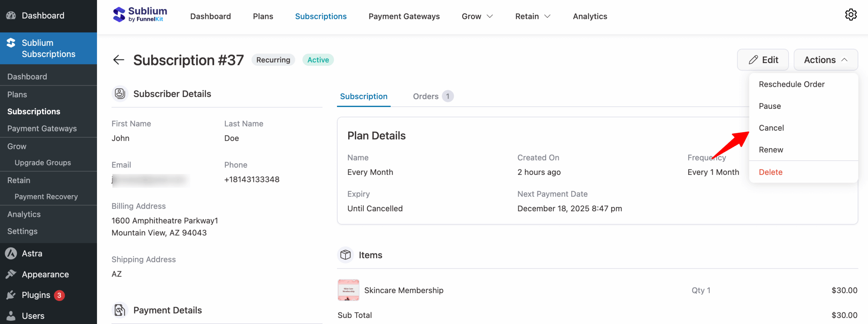Viewport: 868px width, 324px height.
Task: Open the Sublium logo icon in top navigation
Action: click(x=119, y=14)
